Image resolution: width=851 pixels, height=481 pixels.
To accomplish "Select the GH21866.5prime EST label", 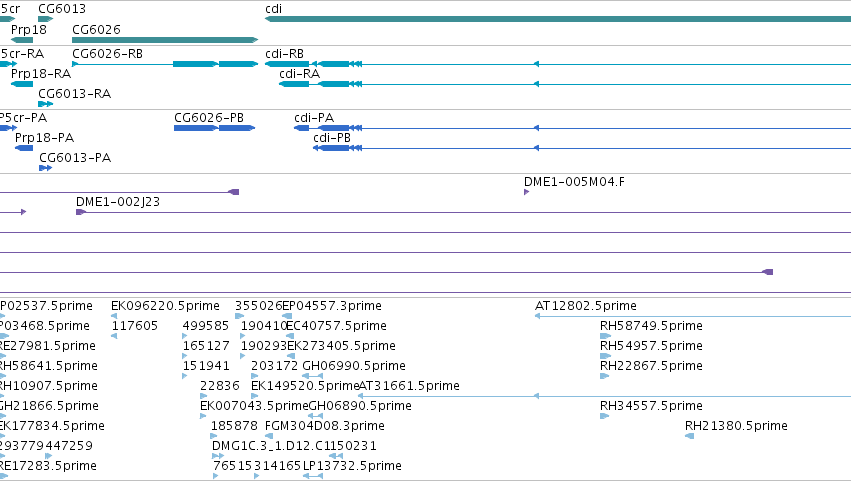I will coord(49,407).
